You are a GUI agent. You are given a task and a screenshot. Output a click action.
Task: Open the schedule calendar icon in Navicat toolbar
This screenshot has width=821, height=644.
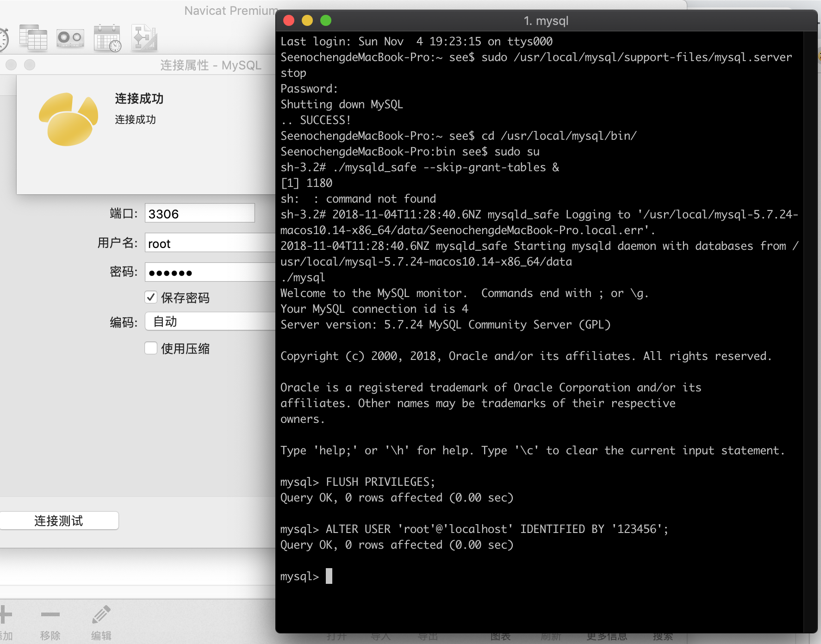107,38
